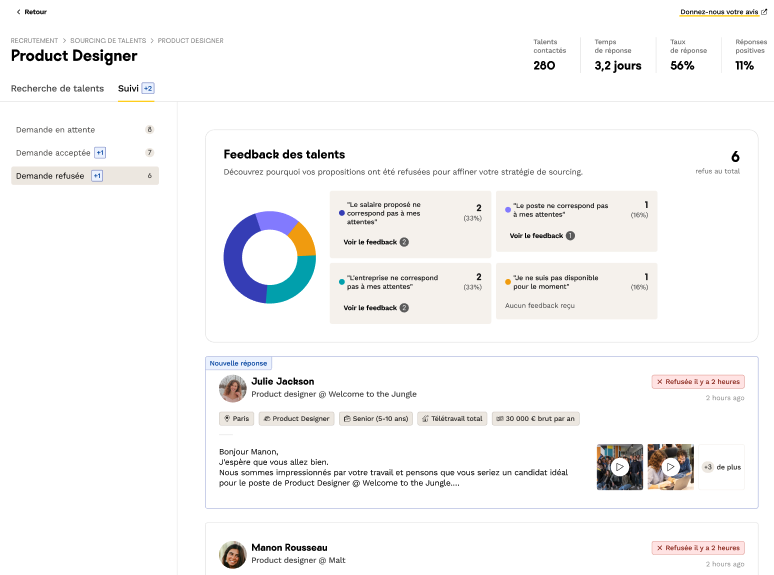Open Julie Jackson's profile avatar
Image resolution: width=774 pixels, height=575 pixels.
pos(233,388)
